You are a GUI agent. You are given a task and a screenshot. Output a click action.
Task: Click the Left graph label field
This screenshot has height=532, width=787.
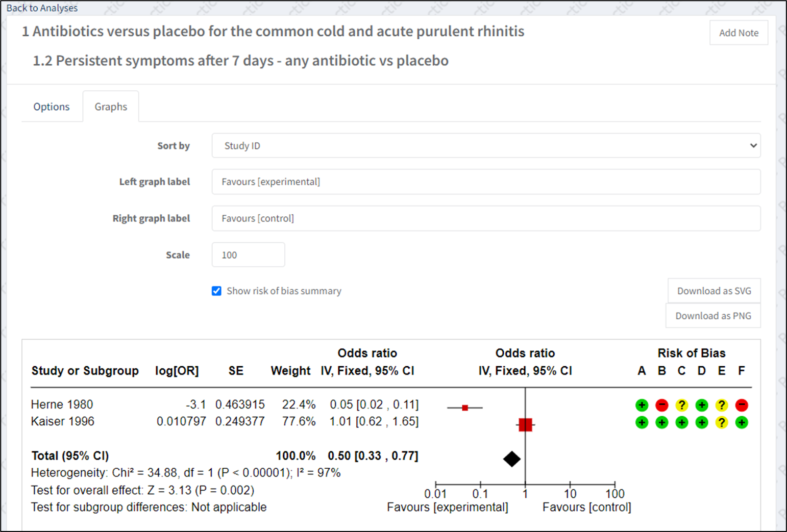tap(485, 182)
